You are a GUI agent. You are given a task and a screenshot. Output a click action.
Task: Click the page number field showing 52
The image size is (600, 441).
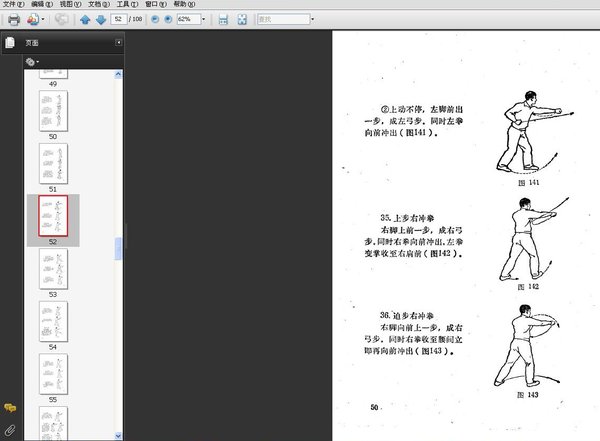pos(119,19)
